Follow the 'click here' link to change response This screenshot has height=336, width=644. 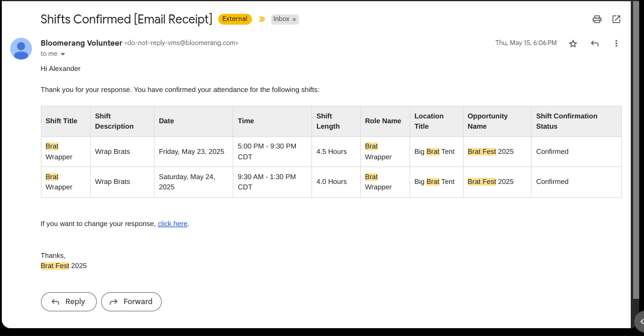pos(173,224)
